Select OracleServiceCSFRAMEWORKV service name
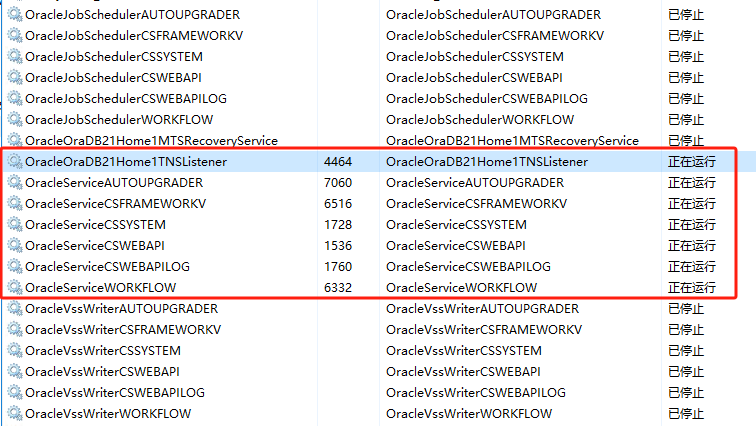 (116, 203)
